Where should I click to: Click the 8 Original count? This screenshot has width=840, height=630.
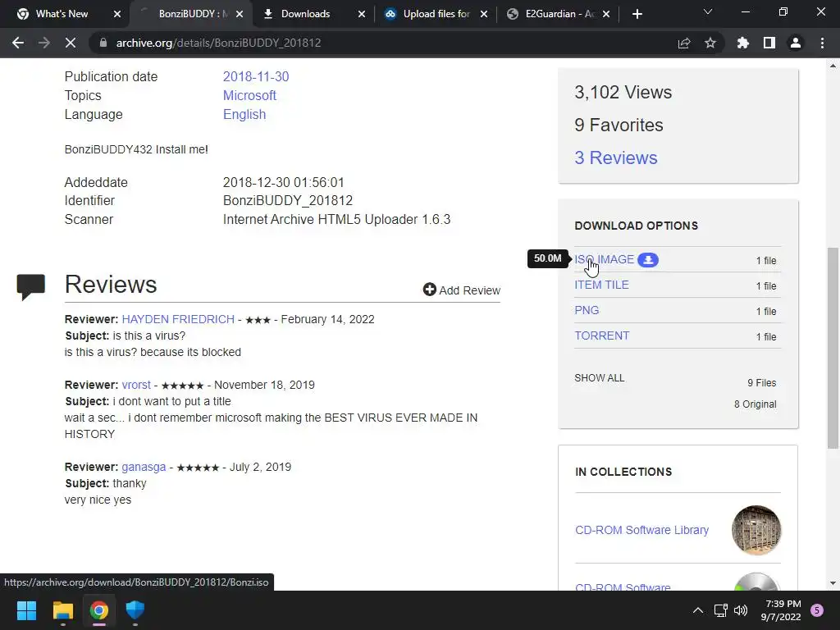(x=755, y=404)
